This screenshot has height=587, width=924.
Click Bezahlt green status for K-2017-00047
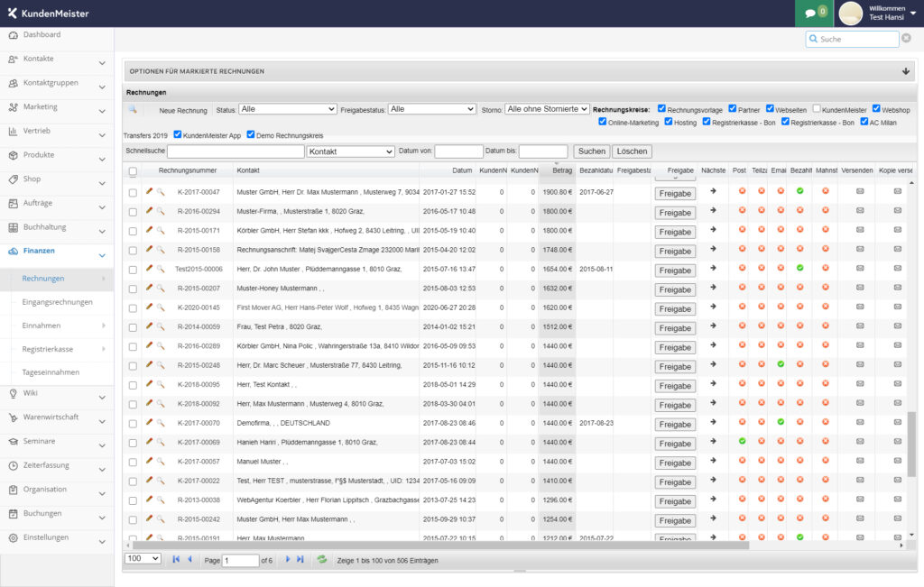click(799, 191)
